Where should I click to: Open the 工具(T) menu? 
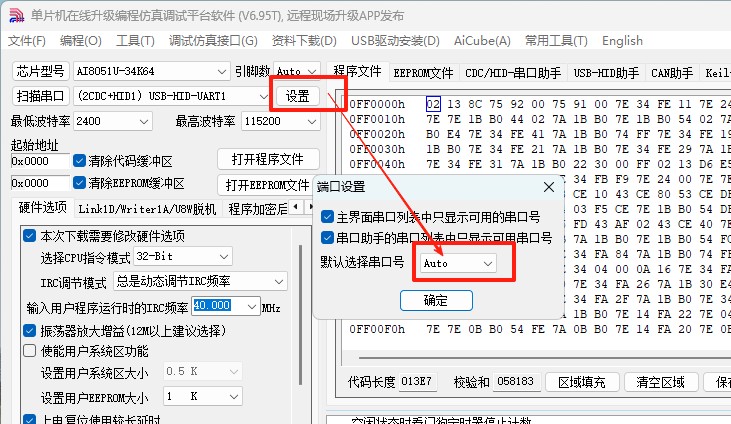coord(135,41)
